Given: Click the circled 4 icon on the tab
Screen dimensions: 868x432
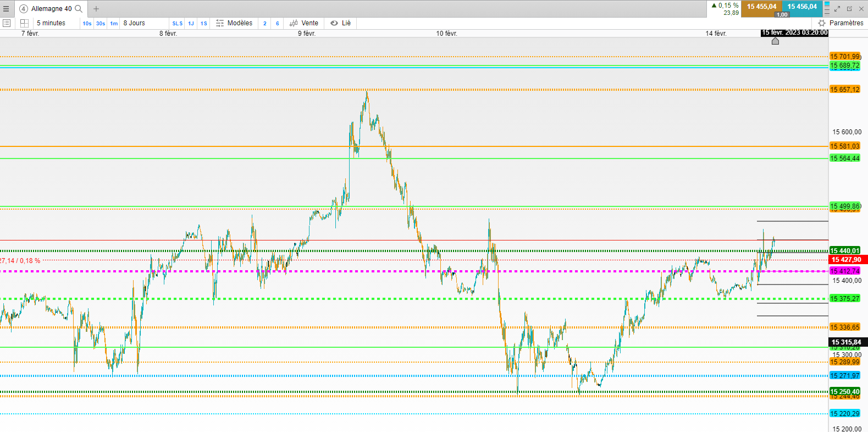Looking at the screenshot, I should pos(24,9).
